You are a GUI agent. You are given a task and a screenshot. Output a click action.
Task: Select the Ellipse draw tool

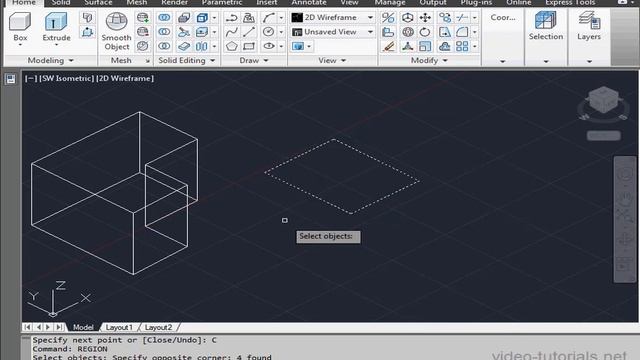(268, 46)
